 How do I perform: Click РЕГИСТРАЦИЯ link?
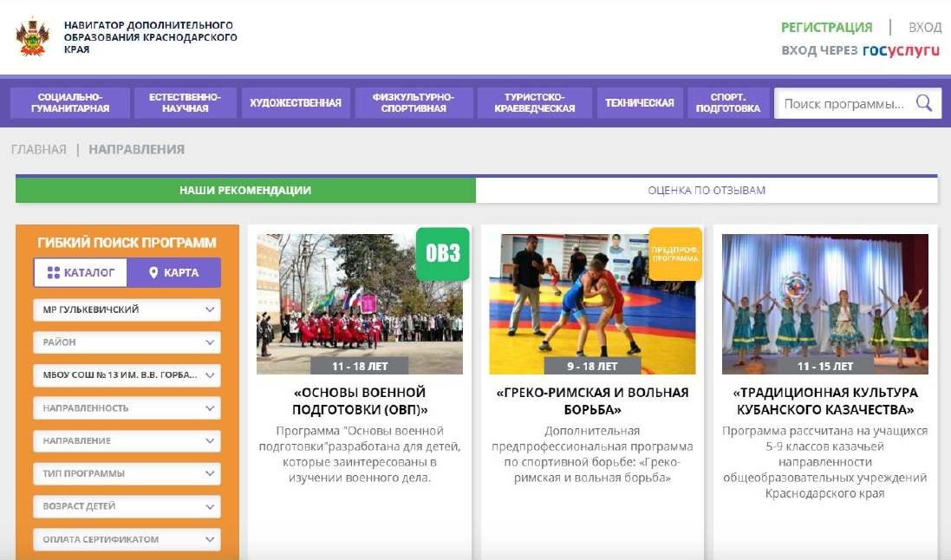pos(823,27)
